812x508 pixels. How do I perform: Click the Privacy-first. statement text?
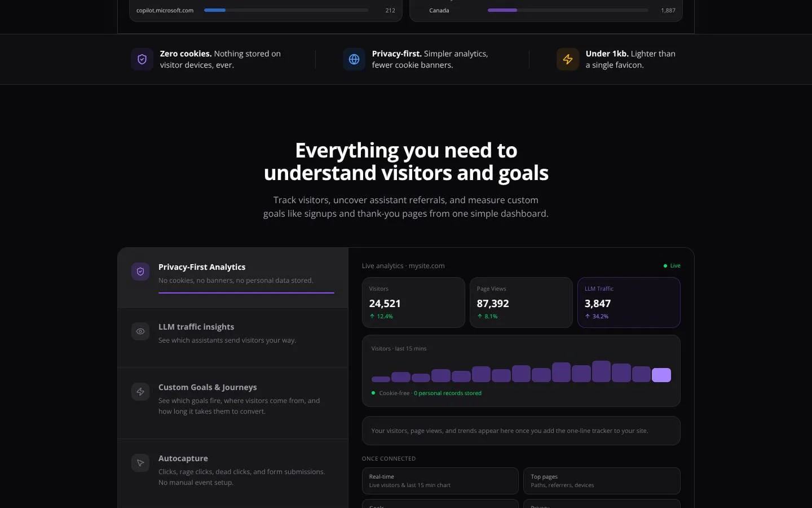[430, 59]
